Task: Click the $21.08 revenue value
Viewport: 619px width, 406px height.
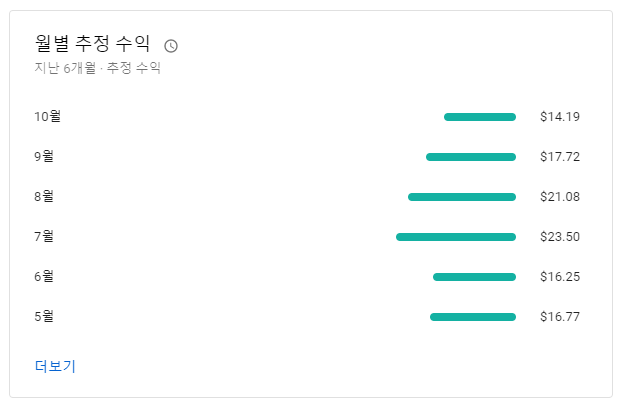Action: [559, 197]
